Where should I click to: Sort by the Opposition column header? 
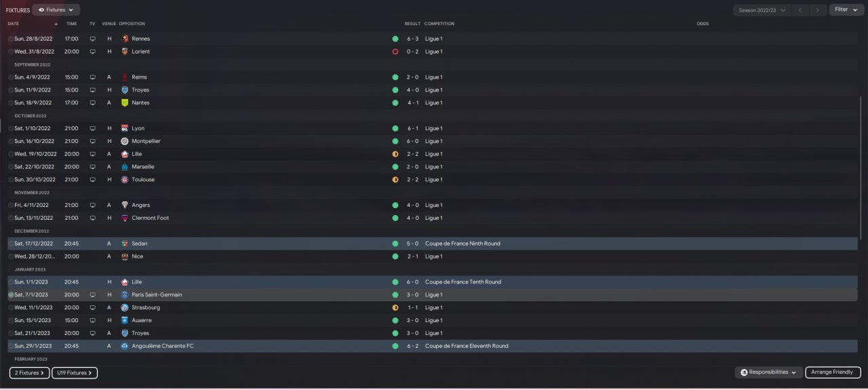click(132, 24)
